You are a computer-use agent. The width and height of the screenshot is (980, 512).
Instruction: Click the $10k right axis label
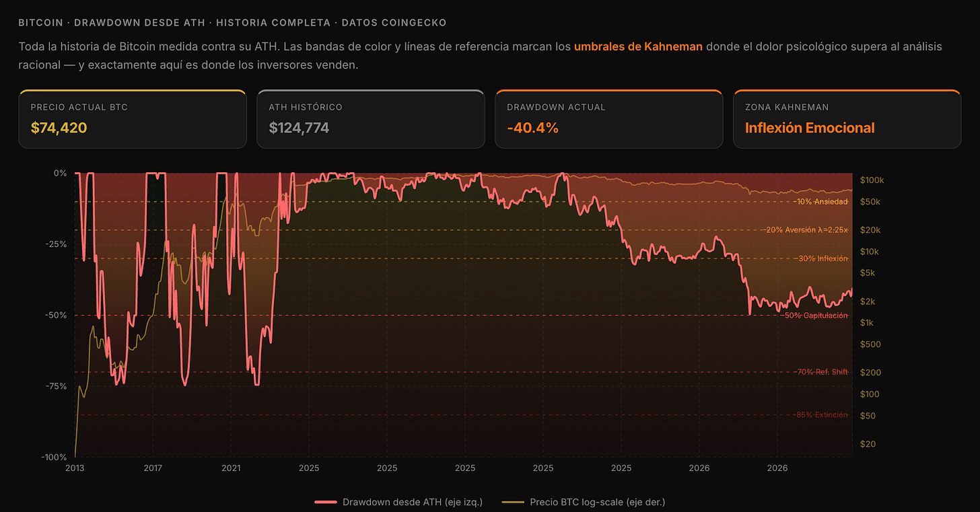870,252
